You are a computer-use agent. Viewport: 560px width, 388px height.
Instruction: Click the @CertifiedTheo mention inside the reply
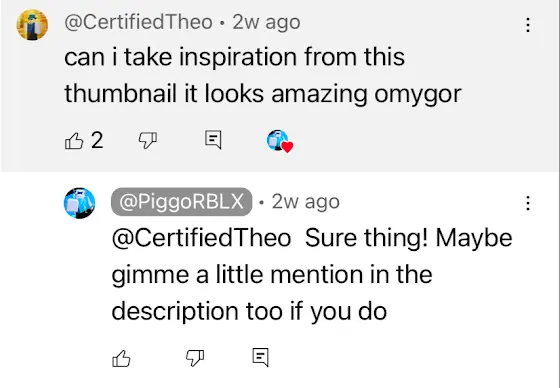tap(201, 238)
